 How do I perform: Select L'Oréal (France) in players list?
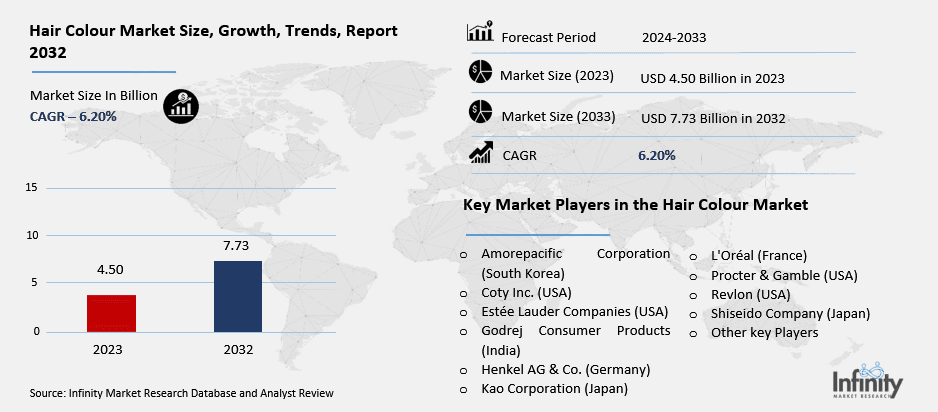pyautogui.click(x=757, y=256)
